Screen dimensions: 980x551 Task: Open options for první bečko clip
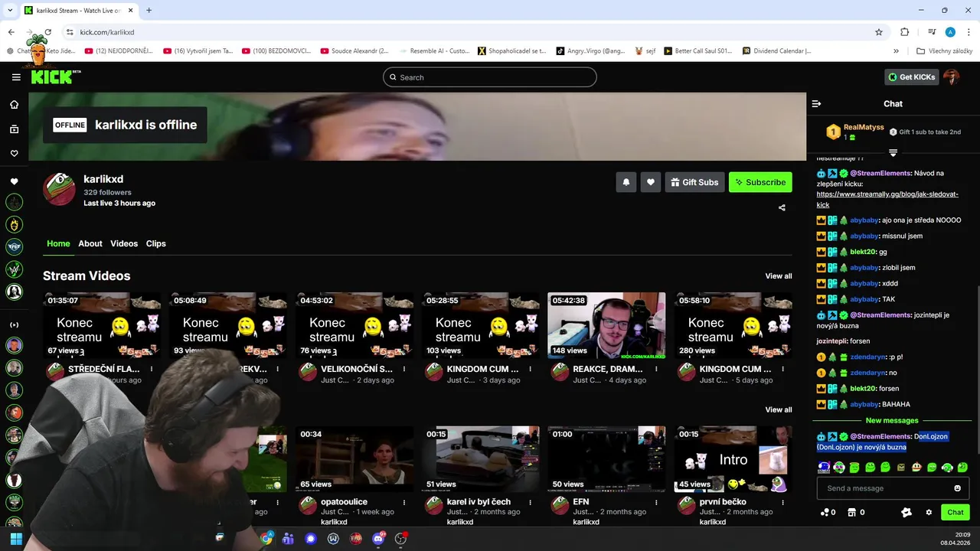783,502
